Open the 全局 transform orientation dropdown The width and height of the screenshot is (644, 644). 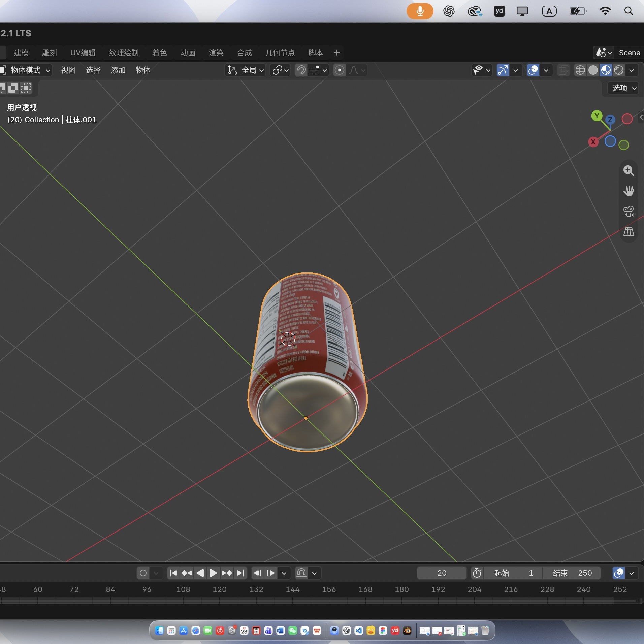click(245, 70)
